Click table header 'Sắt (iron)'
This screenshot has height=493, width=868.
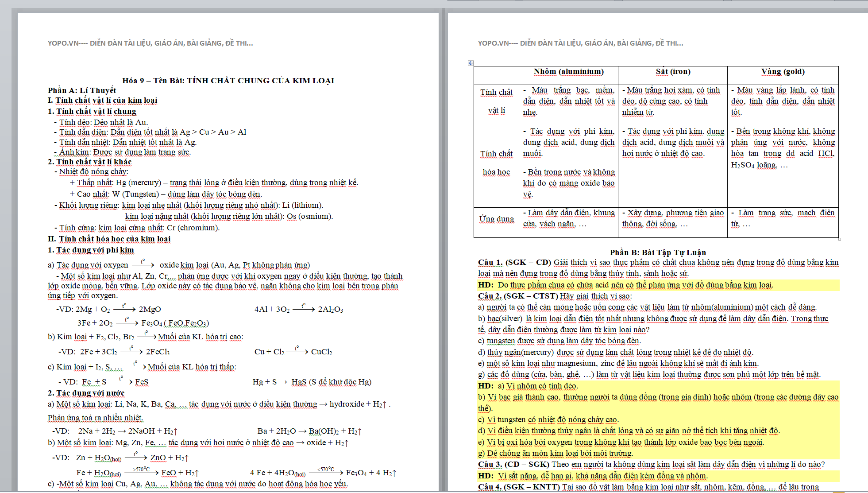point(673,72)
